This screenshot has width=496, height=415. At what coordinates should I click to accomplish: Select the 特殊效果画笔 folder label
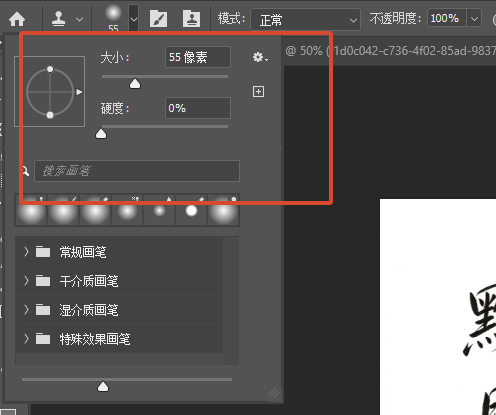coord(95,339)
